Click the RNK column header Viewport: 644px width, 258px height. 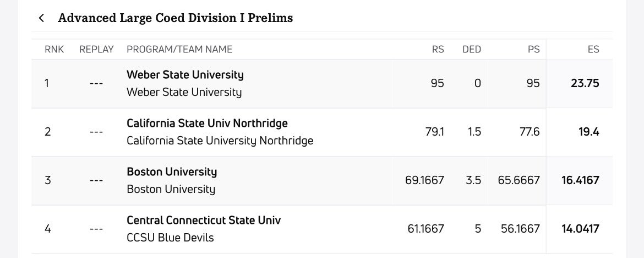tap(54, 49)
